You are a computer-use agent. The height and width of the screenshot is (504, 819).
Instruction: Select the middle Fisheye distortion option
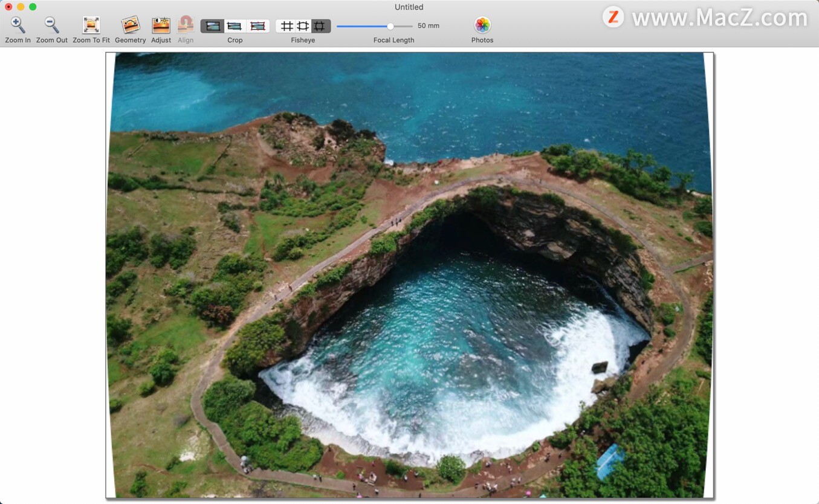pyautogui.click(x=303, y=26)
